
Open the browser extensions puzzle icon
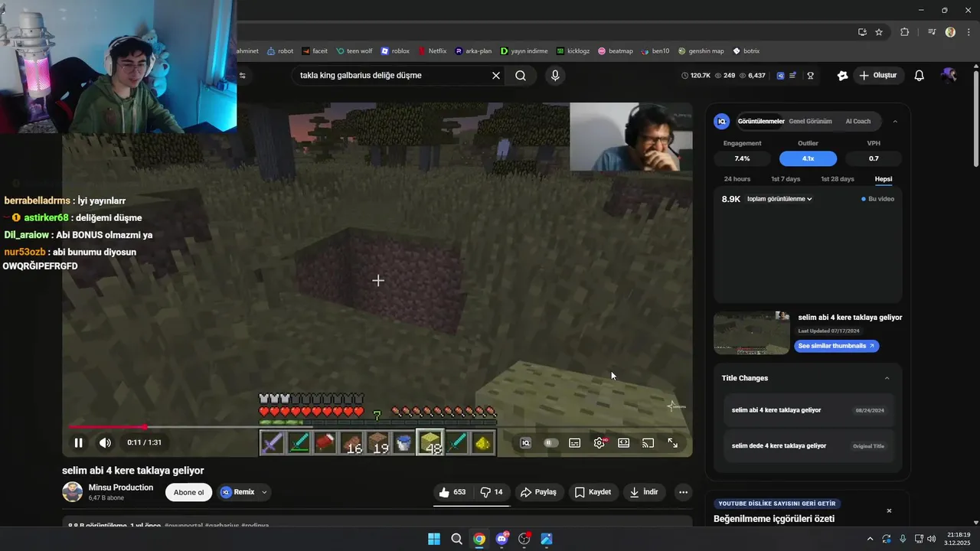pyautogui.click(x=905, y=32)
